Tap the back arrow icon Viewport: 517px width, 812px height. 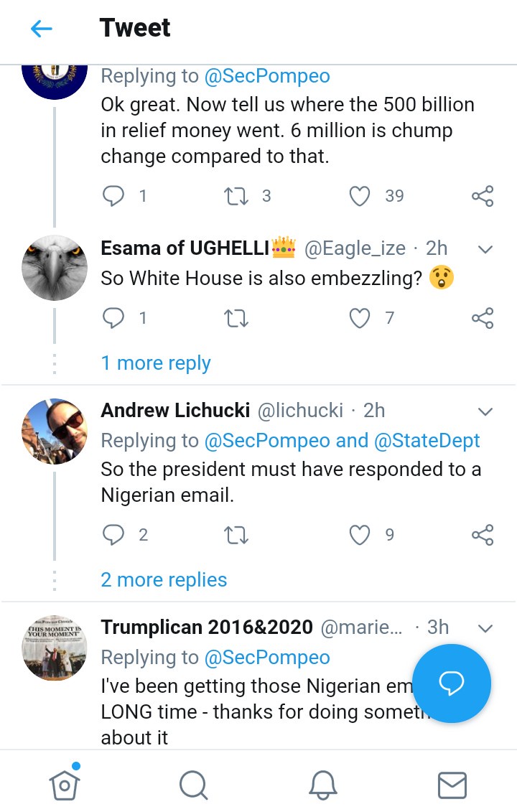coord(42,29)
